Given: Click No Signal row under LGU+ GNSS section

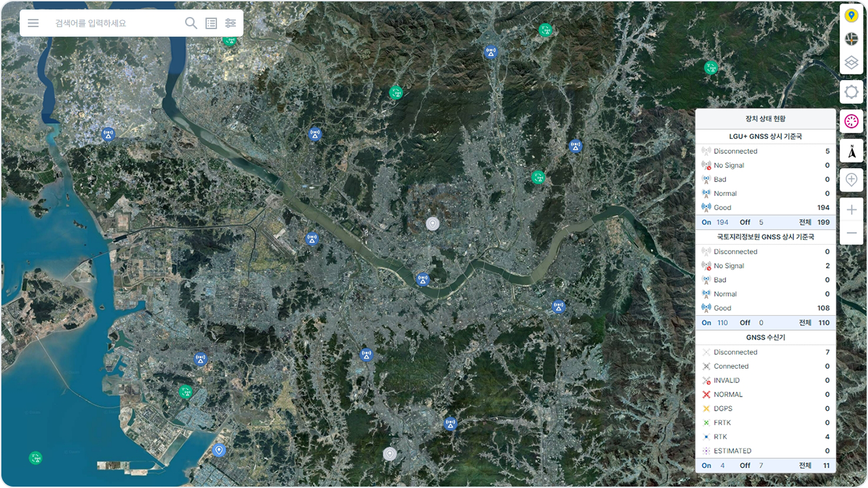Looking at the screenshot, I should tap(766, 165).
